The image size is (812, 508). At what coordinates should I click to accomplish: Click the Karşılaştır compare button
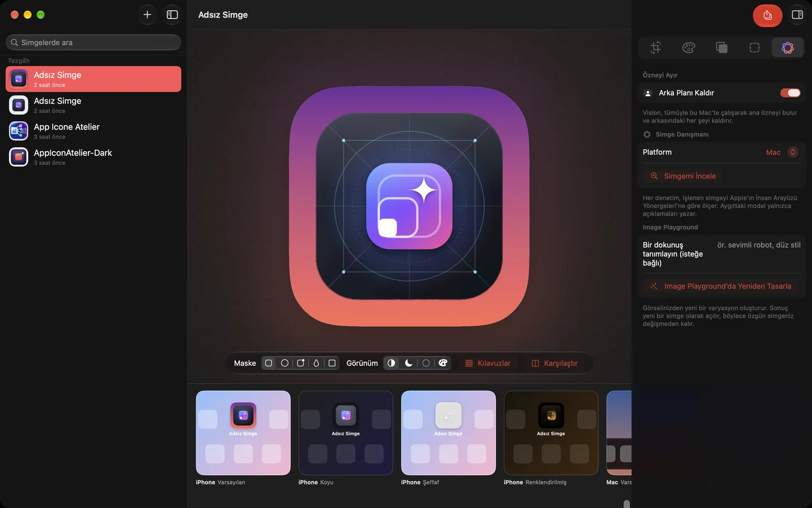(x=555, y=363)
